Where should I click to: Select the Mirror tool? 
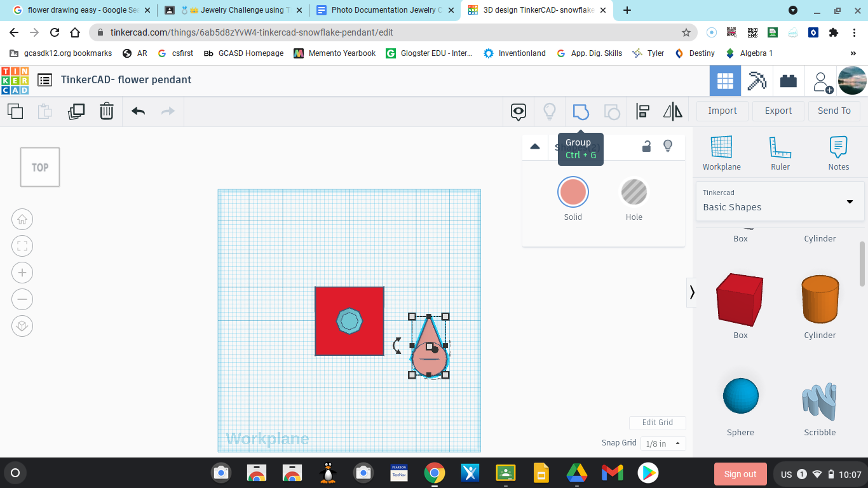(x=673, y=112)
